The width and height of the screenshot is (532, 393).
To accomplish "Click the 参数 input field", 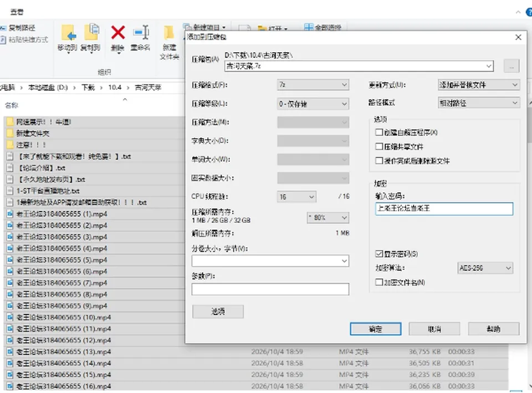I will (x=270, y=289).
